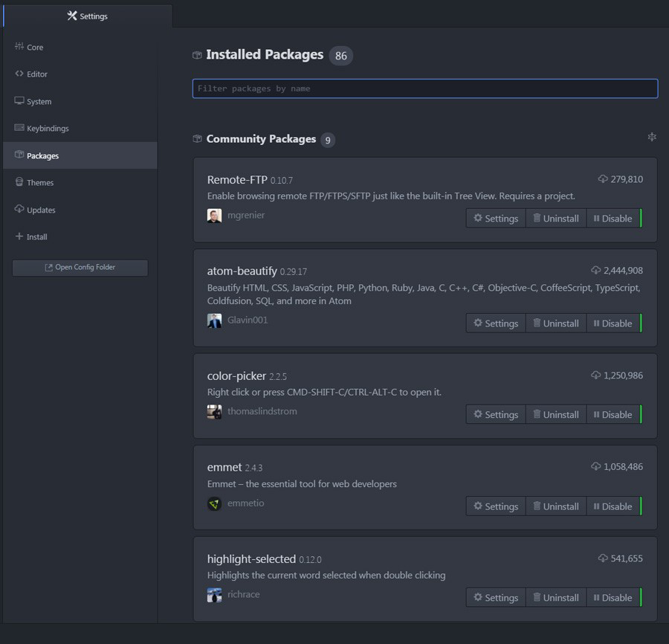Focus the Filter packages by name field
The image size is (669, 644).
(x=425, y=88)
